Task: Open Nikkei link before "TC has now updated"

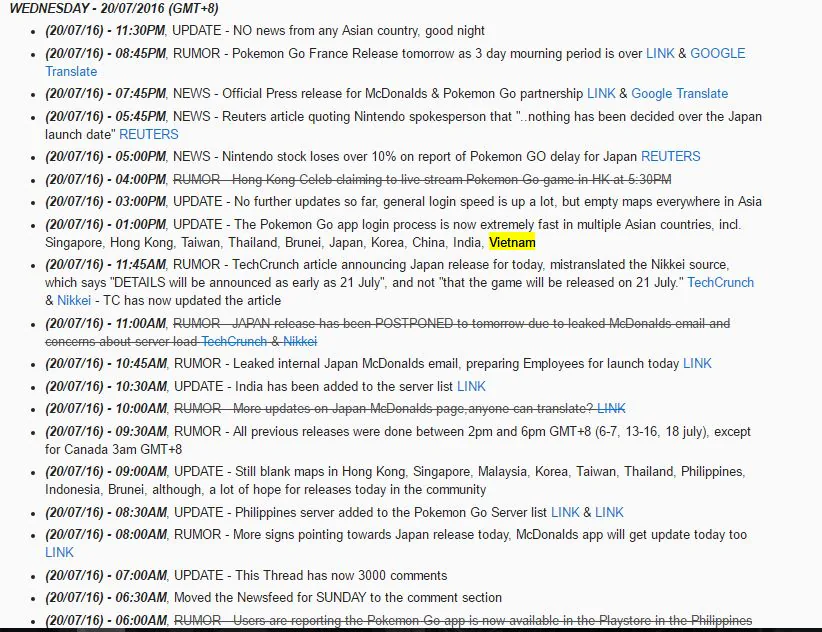Action: (x=74, y=300)
